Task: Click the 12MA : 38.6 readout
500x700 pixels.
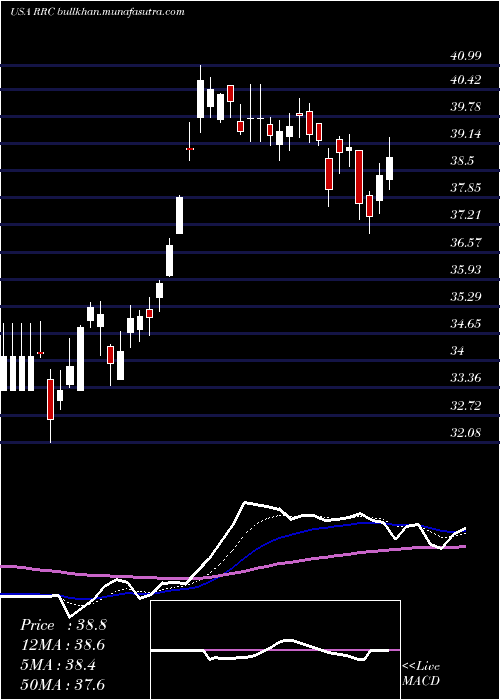Action: pos(63,645)
